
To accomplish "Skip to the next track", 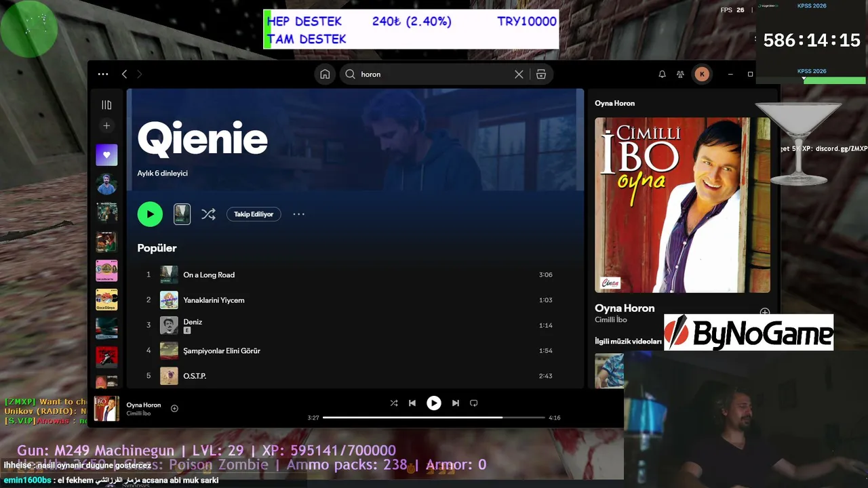I will [x=456, y=403].
